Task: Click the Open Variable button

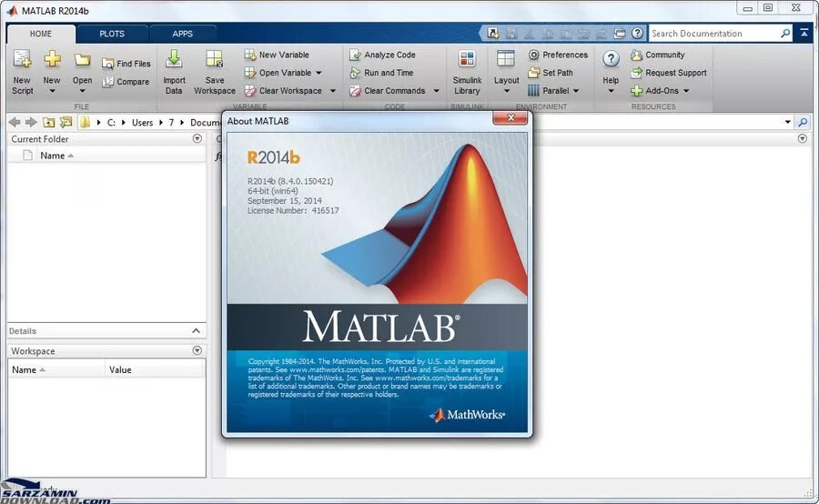Action: point(278,73)
